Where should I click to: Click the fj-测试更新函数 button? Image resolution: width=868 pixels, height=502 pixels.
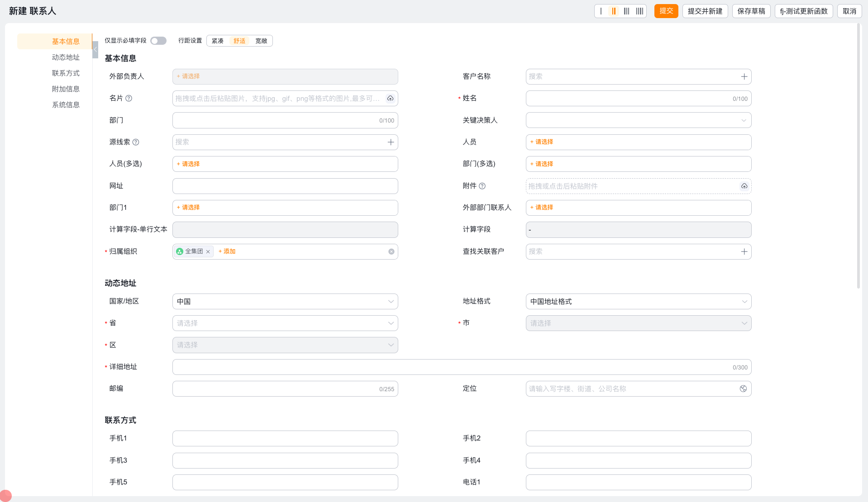(x=804, y=11)
